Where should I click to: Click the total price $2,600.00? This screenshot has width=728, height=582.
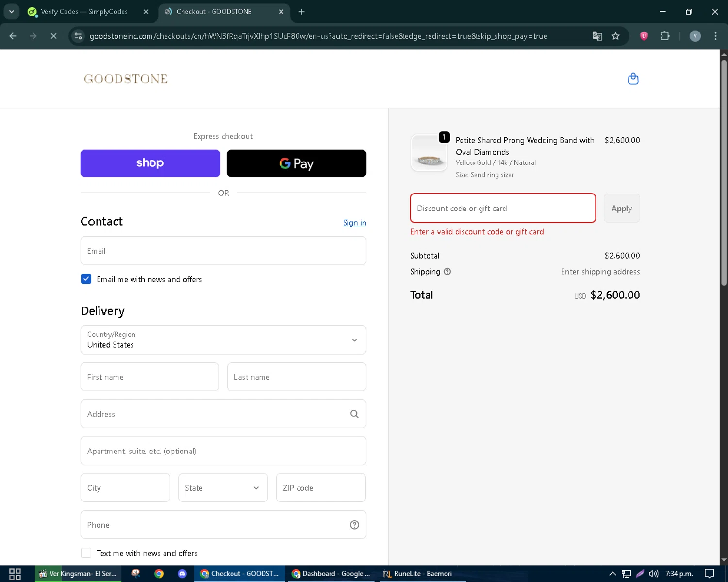615,295
